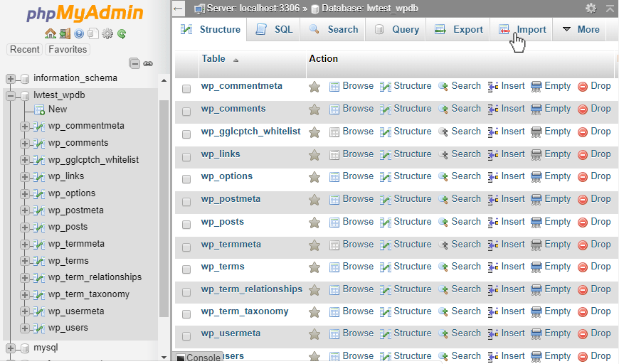The height and width of the screenshot is (364, 619).
Task: Click the link with main panel icon
Action: point(148,63)
